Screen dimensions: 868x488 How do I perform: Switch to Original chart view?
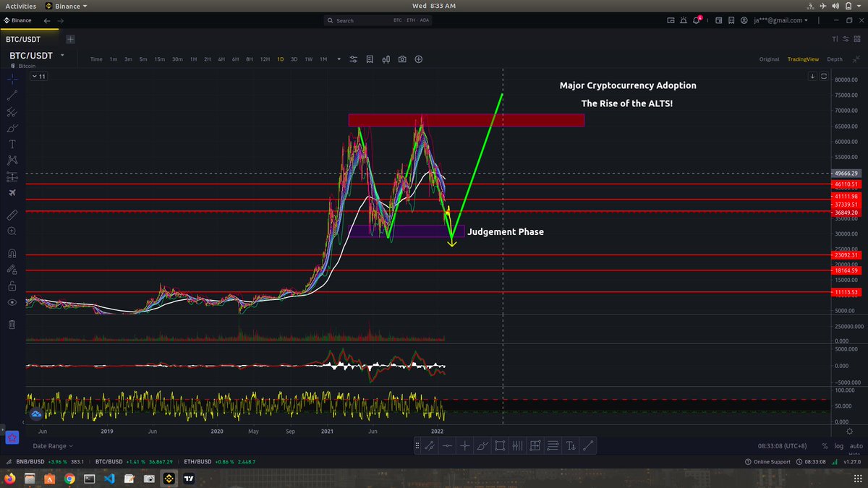point(769,59)
